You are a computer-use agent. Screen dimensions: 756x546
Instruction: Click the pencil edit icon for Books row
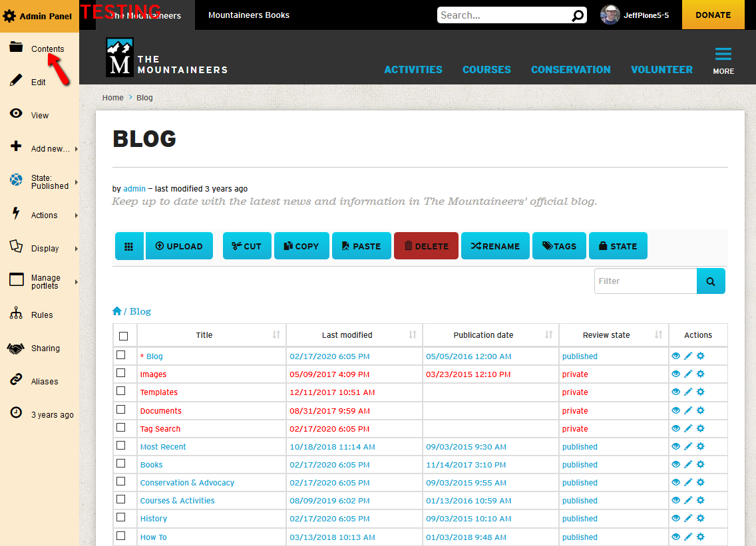pos(688,465)
